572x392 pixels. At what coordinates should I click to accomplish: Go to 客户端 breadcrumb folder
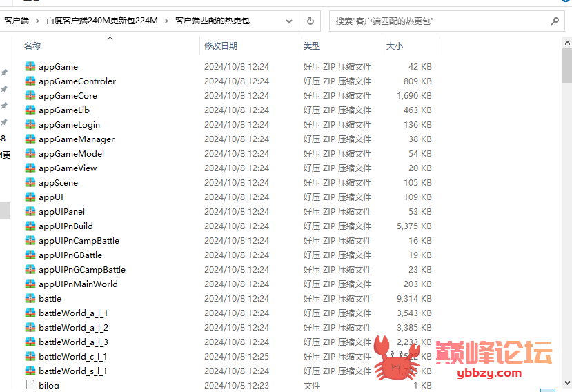[x=17, y=21]
